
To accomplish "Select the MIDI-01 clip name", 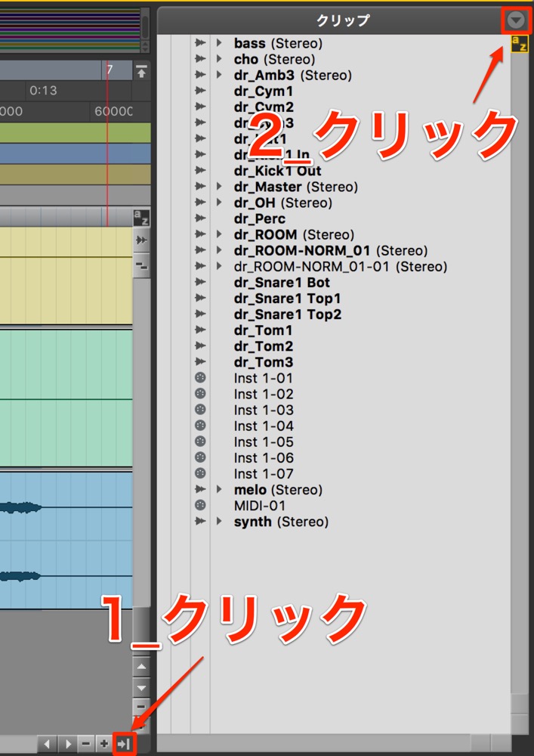I will 260,505.
